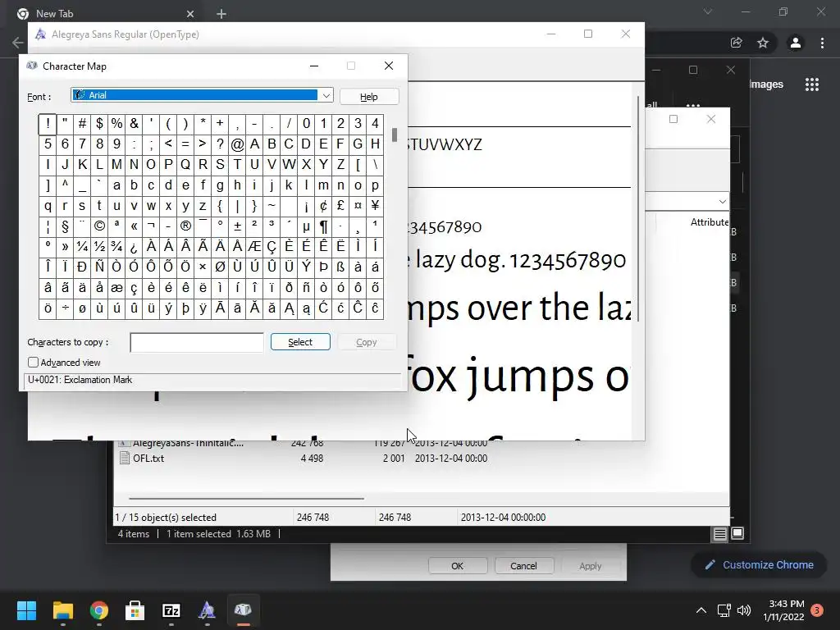
Task: Click Character Map title icon
Action: (32, 66)
